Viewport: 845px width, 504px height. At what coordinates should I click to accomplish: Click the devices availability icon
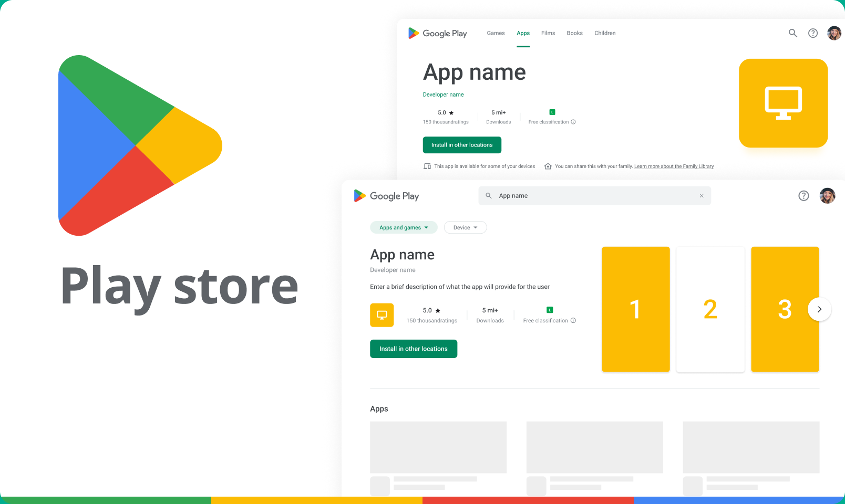[x=427, y=166]
